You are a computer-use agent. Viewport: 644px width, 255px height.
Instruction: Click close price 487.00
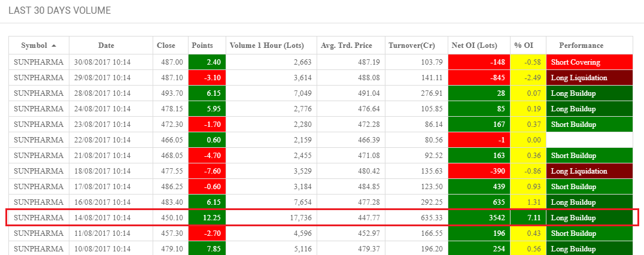click(x=173, y=62)
